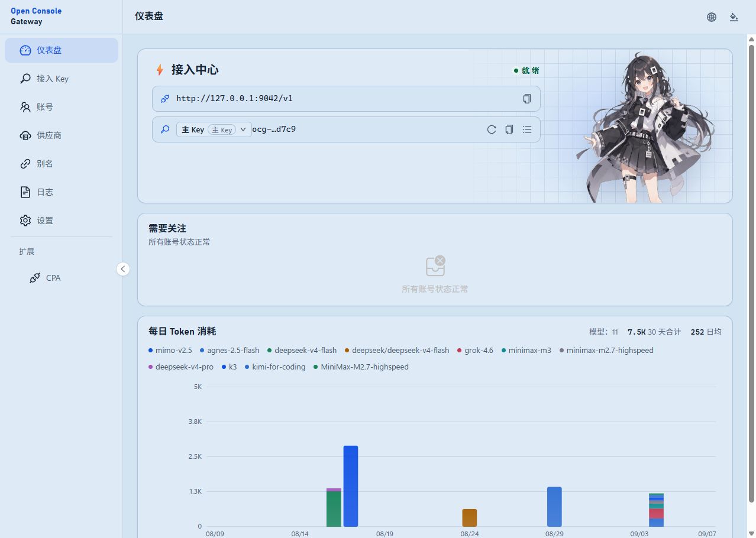Viewport: 756px width, 538px height.
Task: Toggle the deepseek-v4-flash legend series
Action: pos(302,351)
